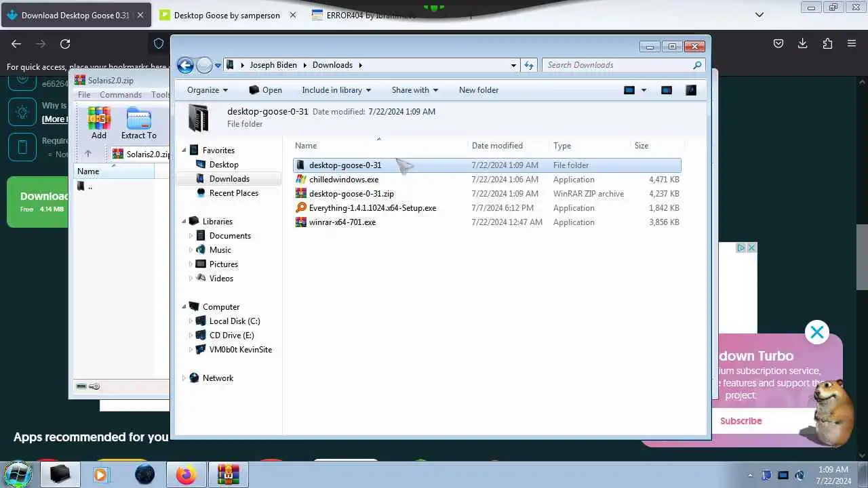The image size is (868, 488).
Task: Open the recent locations dropdown arrow
Action: pyautogui.click(x=218, y=66)
